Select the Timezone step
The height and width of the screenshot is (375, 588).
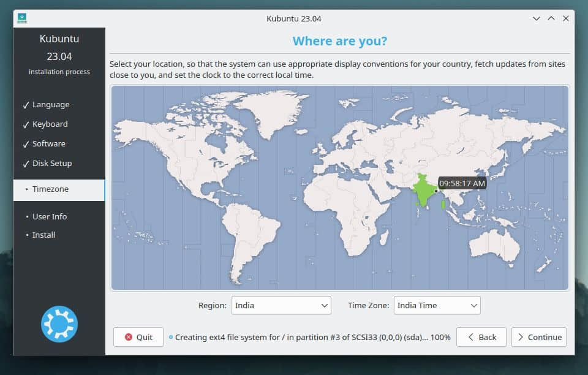point(50,189)
